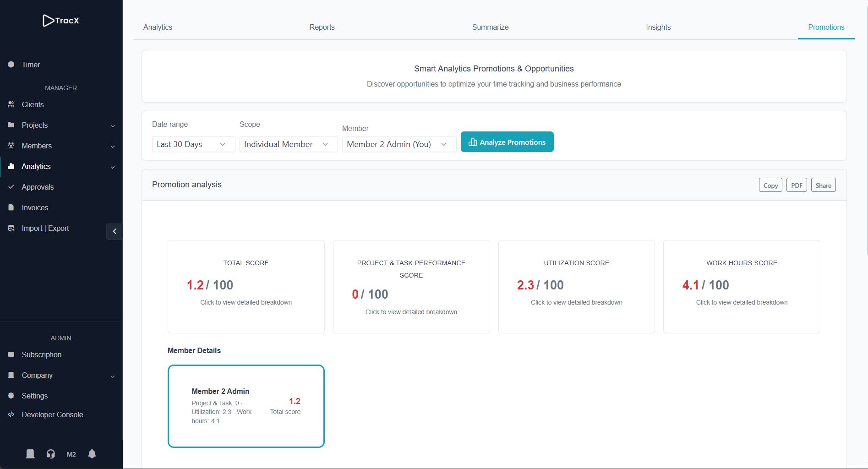Select the Promotions tab

point(826,27)
